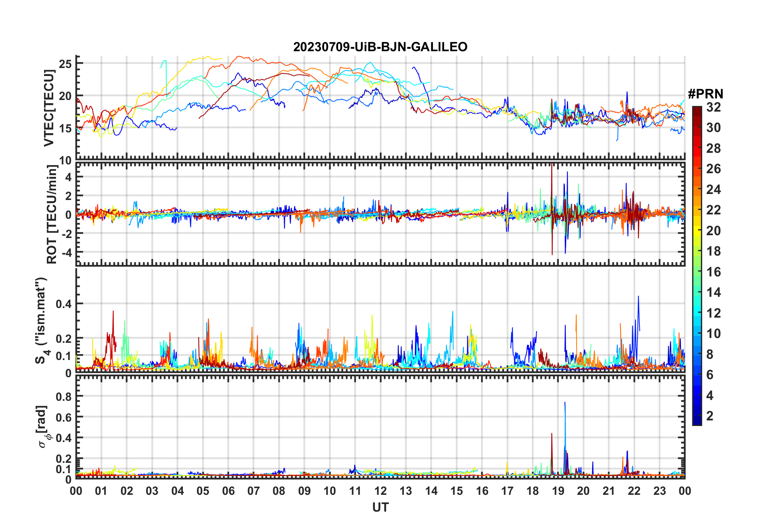Click VTEC axis tick label 25

pos(65,64)
